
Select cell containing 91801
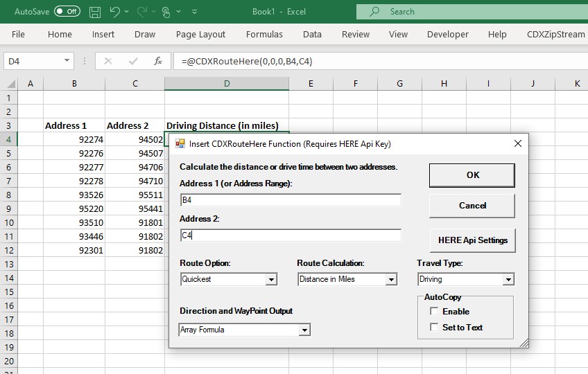pyautogui.click(x=135, y=222)
